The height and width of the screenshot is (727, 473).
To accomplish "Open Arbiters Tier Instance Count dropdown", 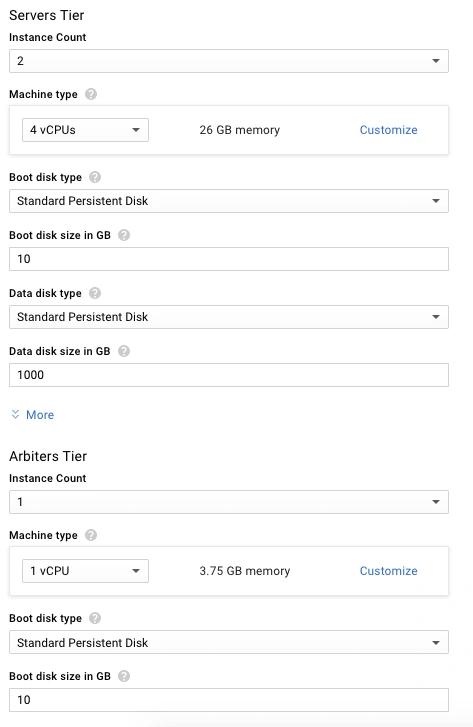I will 229,502.
